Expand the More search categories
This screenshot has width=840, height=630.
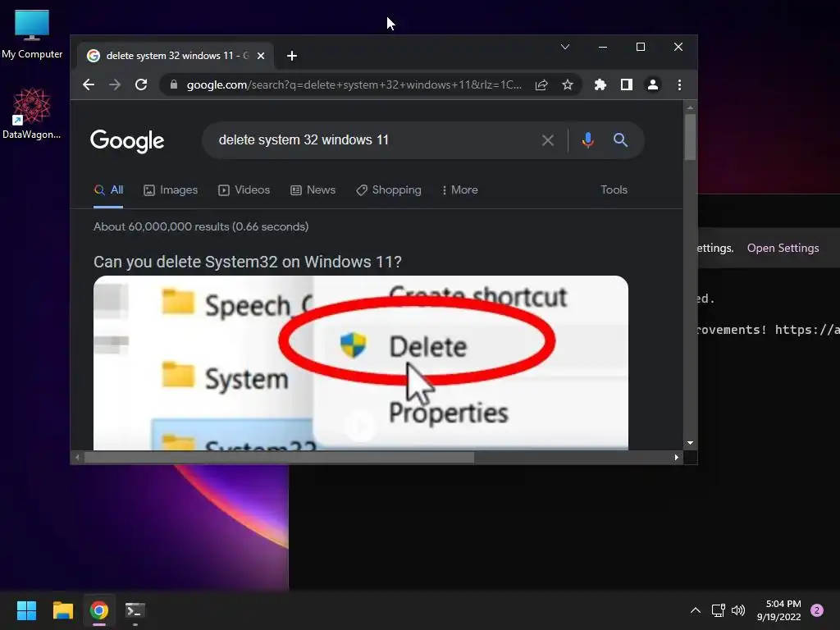[460, 190]
